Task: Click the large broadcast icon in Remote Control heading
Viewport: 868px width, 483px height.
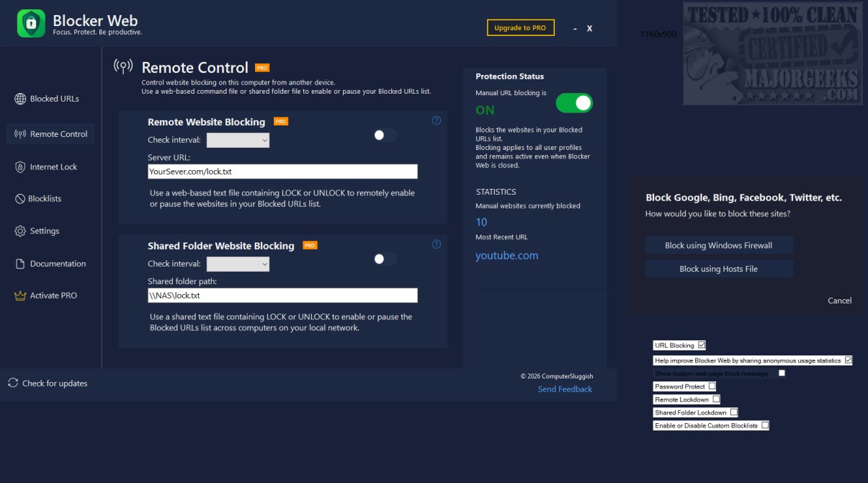Action: (x=124, y=67)
